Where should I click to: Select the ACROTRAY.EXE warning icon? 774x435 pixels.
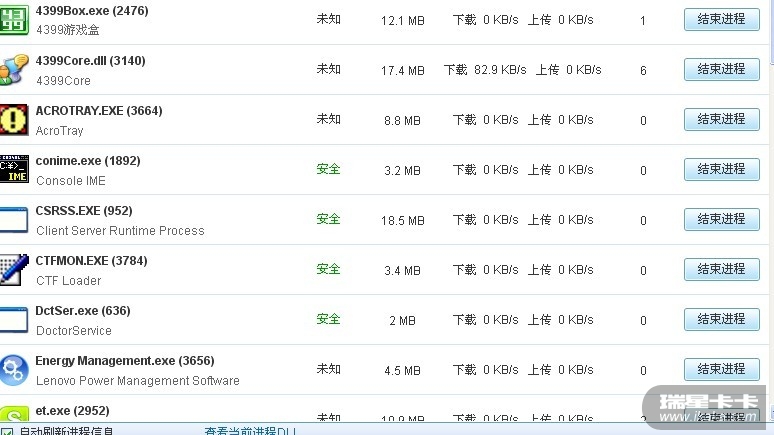tap(13, 119)
